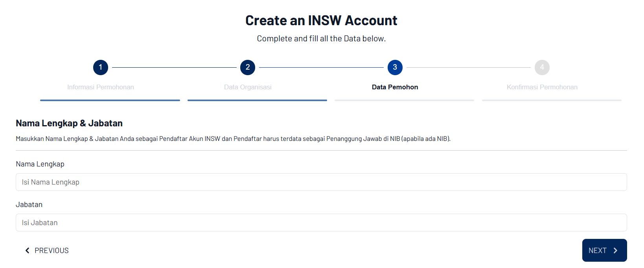Screen dimensions: 644x268
Task: Open the Informasi Permohonan step label
Action: pyautogui.click(x=101, y=87)
